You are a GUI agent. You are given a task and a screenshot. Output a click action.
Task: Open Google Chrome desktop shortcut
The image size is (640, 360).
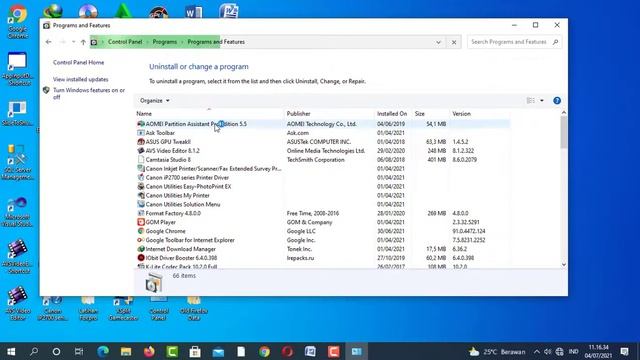[x=17, y=21]
